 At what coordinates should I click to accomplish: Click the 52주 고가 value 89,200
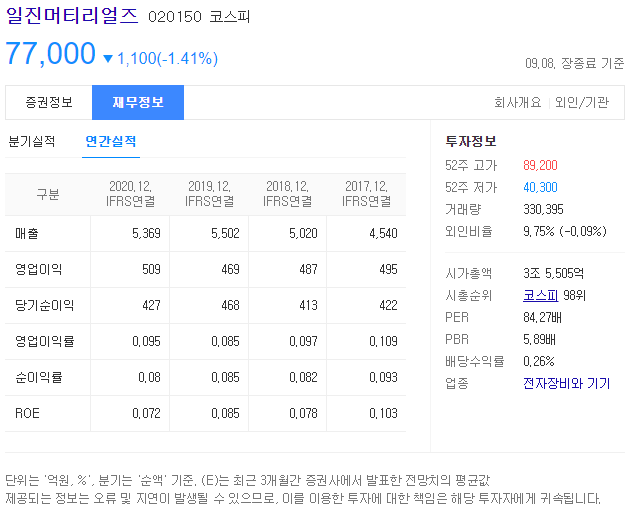[540, 165]
